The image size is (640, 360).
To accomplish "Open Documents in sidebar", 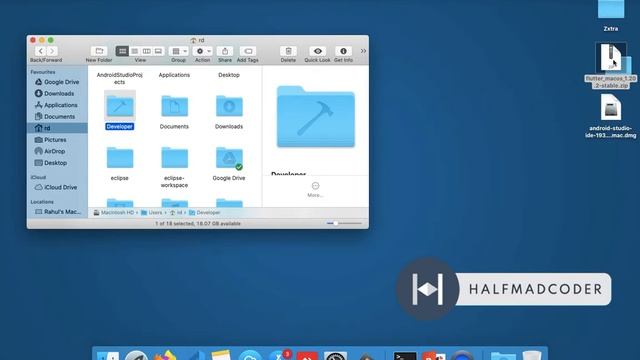I will [57, 116].
